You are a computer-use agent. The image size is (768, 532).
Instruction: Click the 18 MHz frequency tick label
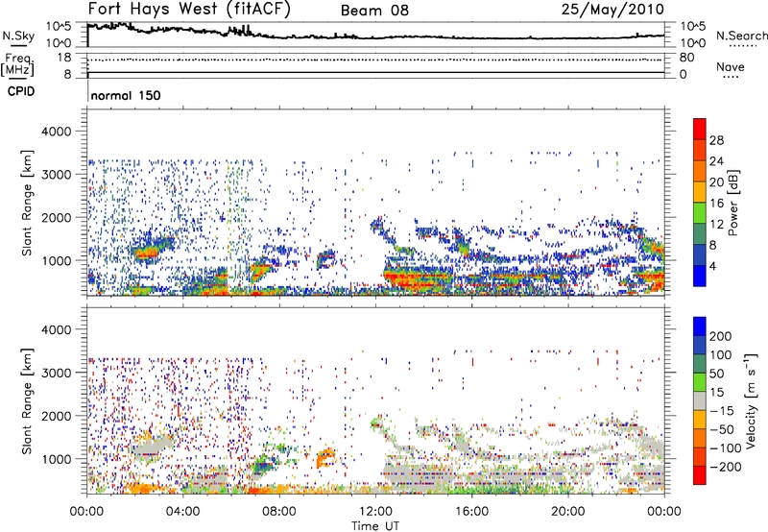[64, 58]
